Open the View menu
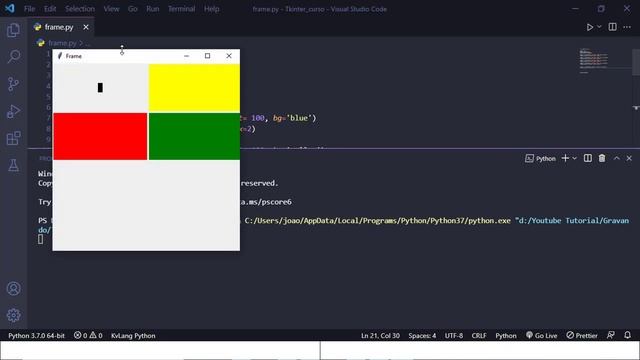The width and height of the screenshot is (640, 360). coord(111,9)
